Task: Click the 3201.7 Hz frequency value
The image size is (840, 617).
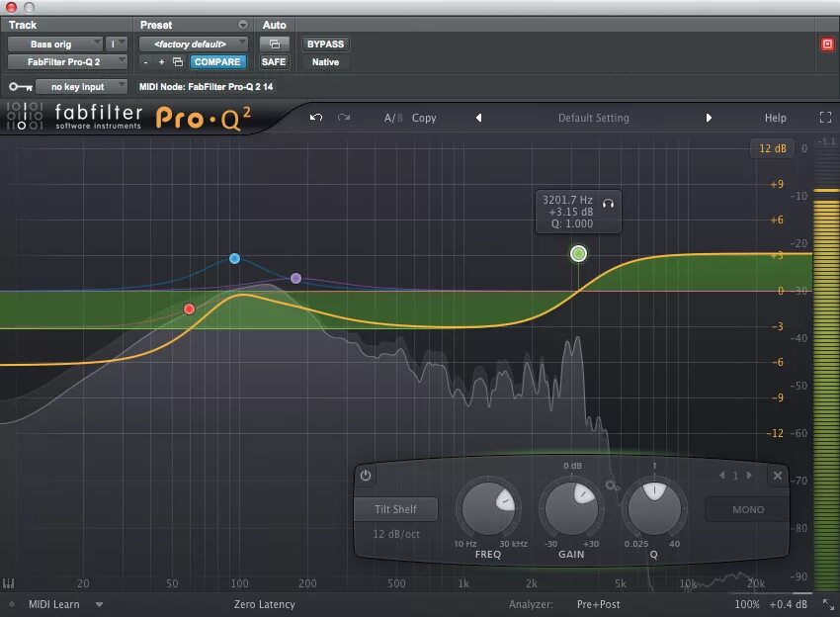Action: [567, 200]
